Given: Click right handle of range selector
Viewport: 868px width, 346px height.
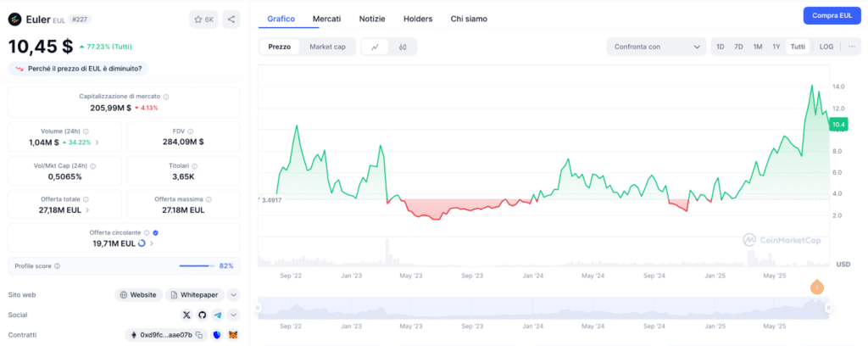Looking at the screenshot, I should pos(829,308).
